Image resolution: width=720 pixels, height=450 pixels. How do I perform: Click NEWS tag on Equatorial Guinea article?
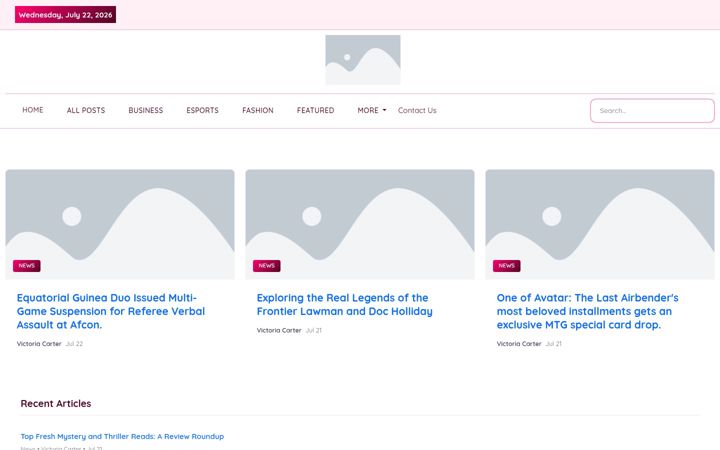click(x=27, y=266)
